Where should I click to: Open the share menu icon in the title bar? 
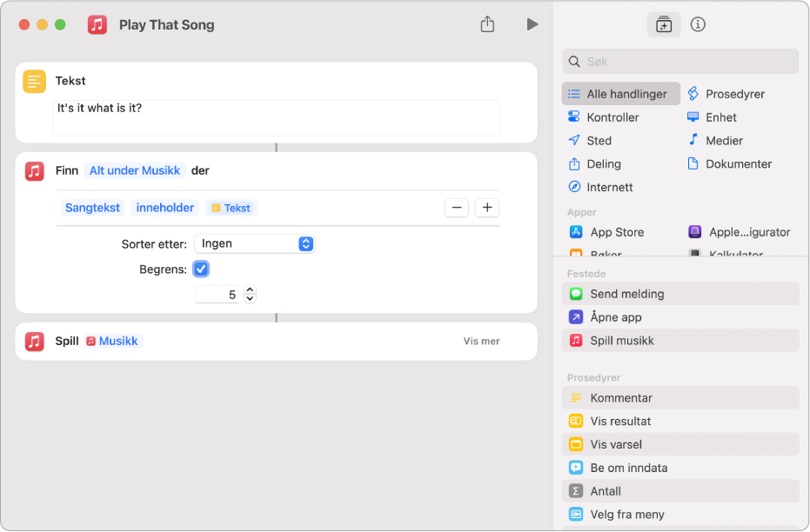click(x=487, y=23)
